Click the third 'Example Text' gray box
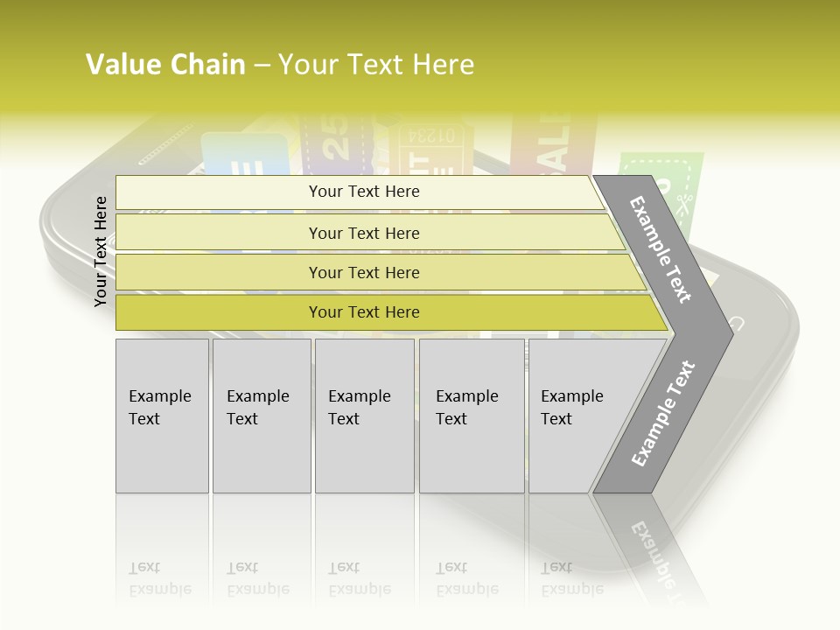840x630 pixels. click(x=363, y=416)
